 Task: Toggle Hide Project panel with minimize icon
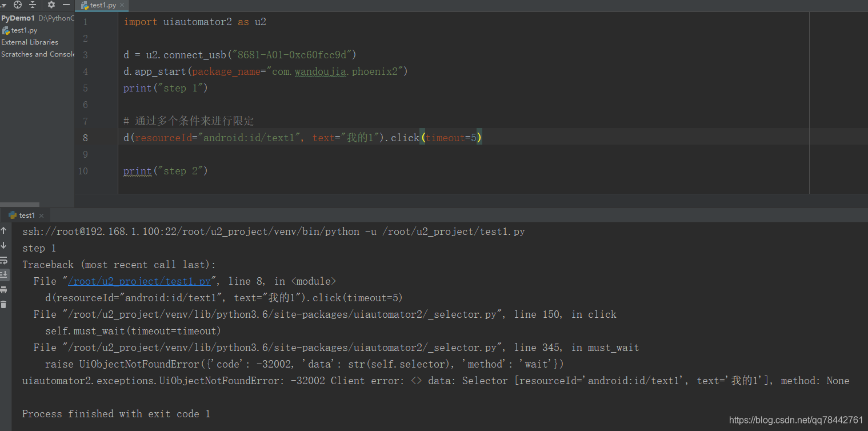(66, 5)
